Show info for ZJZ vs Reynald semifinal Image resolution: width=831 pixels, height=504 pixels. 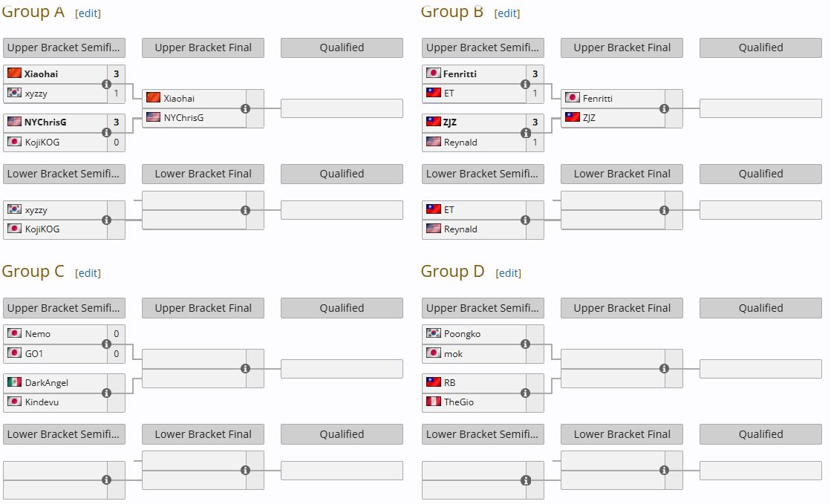click(x=525, y=132)
